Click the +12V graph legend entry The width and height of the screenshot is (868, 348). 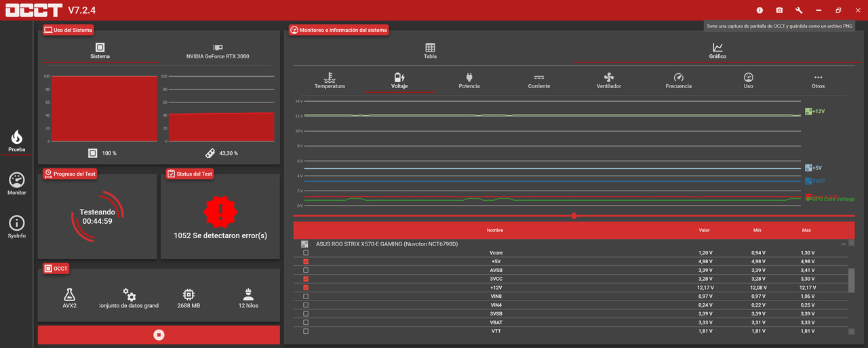click(x=814, y=111)
